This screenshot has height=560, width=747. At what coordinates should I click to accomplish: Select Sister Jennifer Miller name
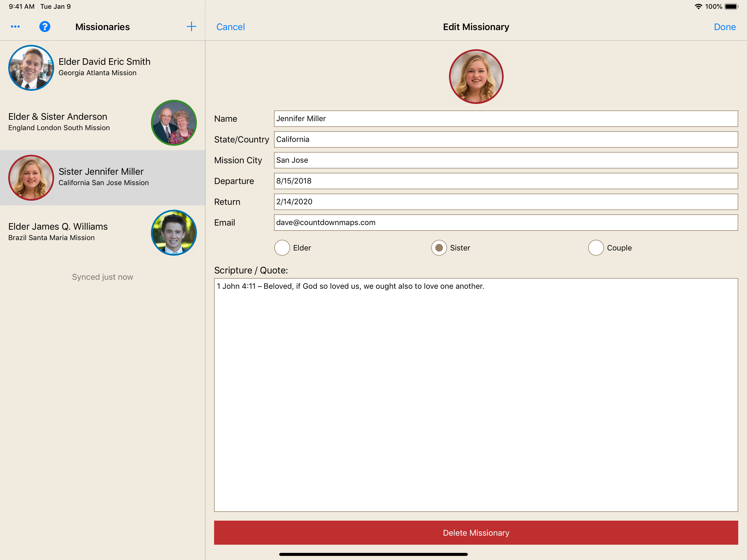click(x=101, y=171)
